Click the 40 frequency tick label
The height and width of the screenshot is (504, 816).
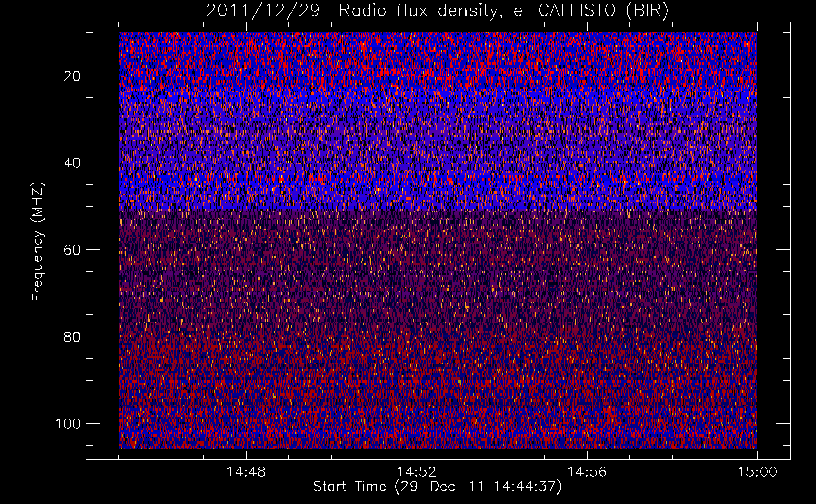coord(73,163)
